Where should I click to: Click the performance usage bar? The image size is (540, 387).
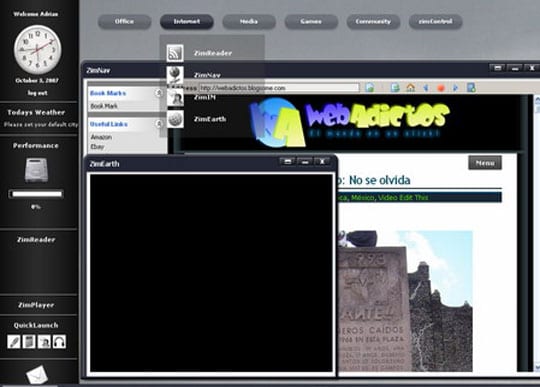(36, 194)
